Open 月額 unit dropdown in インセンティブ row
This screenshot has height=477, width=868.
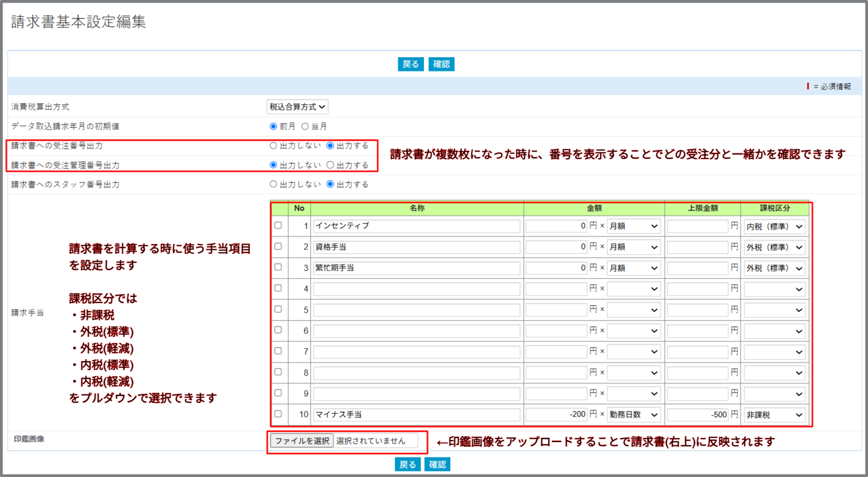(634, 226)
